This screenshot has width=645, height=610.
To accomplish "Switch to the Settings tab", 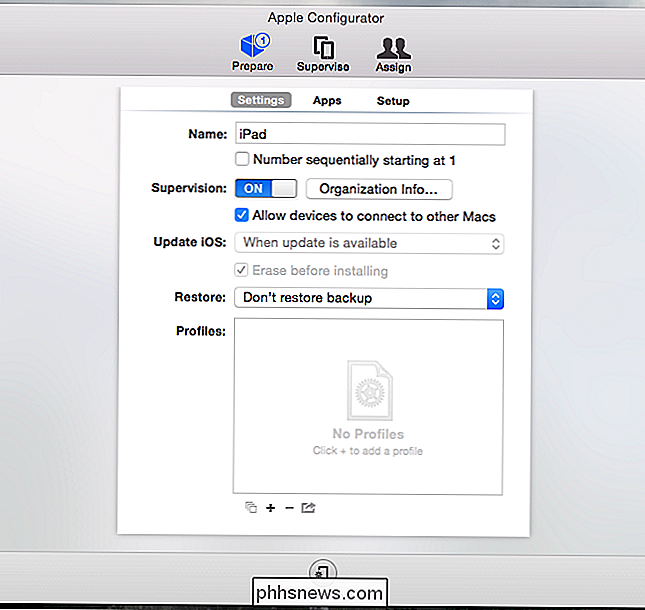I will point(261,100).
